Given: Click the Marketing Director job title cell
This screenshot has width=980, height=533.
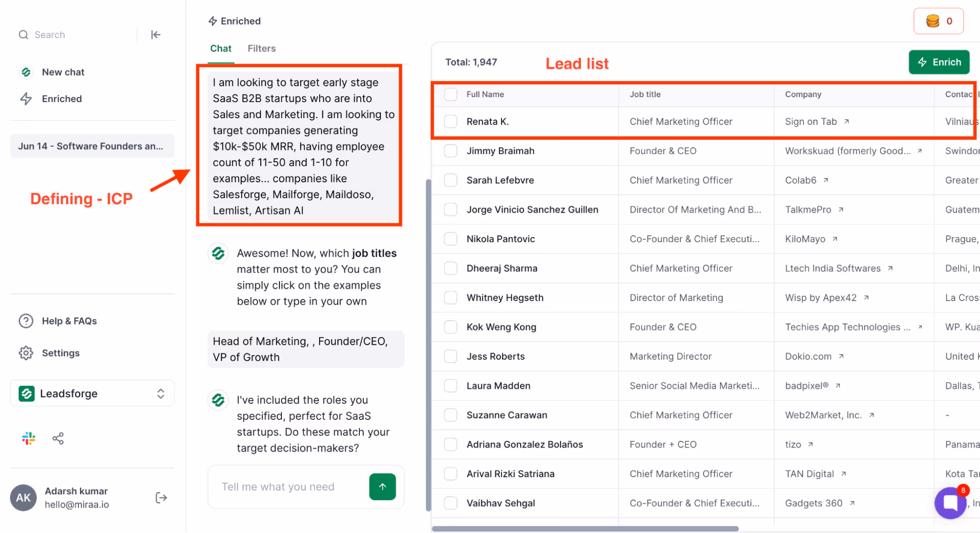Looking at the screenshot, I should pyautogui.click(x=671, y=356).
